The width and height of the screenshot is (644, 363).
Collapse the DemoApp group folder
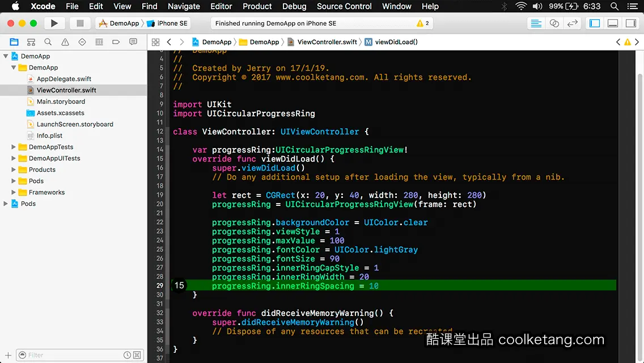14,67
